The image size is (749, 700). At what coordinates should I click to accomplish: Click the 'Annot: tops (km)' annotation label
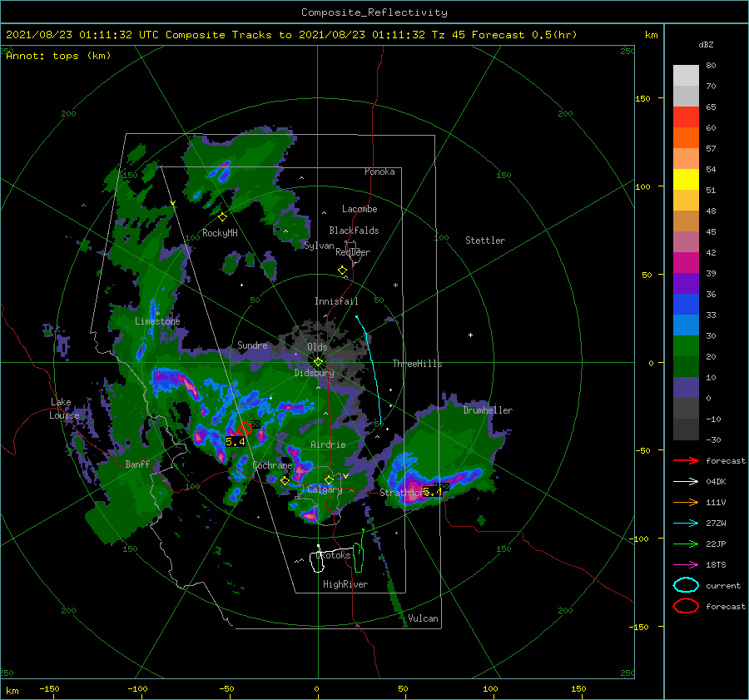[58, 56]
